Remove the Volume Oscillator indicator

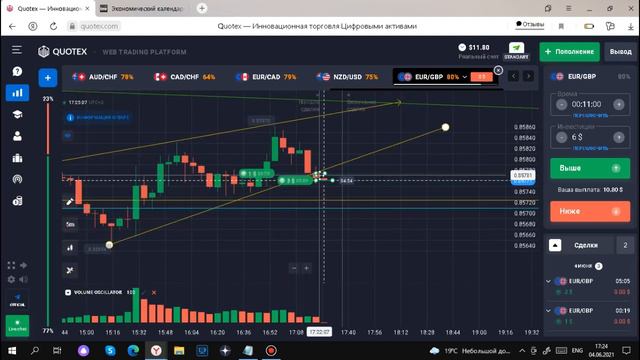pos(154,292)
